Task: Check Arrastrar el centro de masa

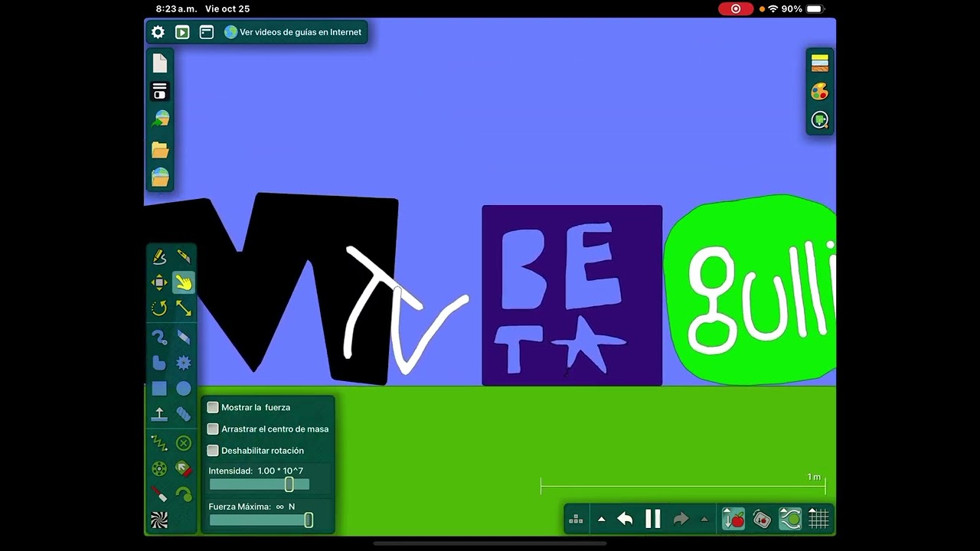Action: pos(213,429)
